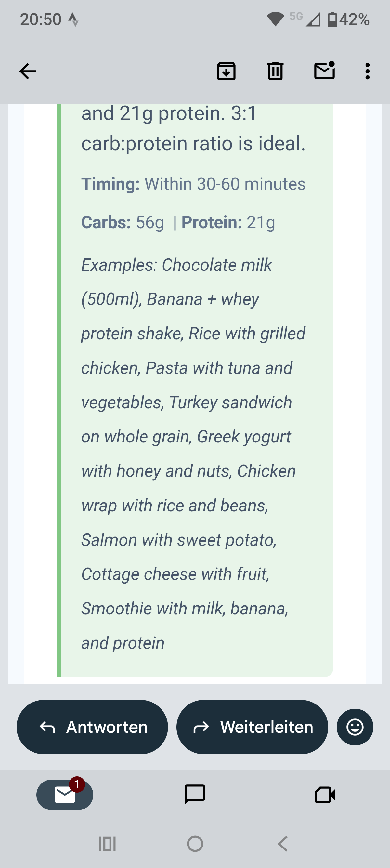Add an emoji reaction
The image size is (390, 868).
(x=355, y=727)
